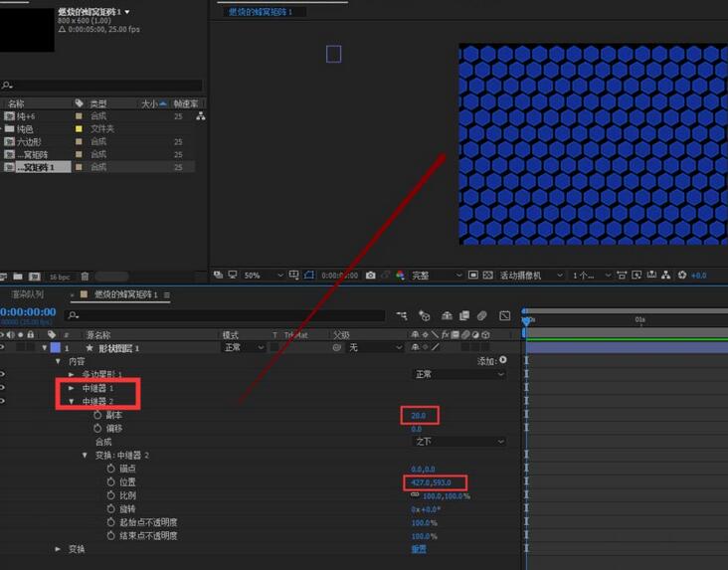
Task: Click the take snapshot camera icon
Action: pos(371,276)
